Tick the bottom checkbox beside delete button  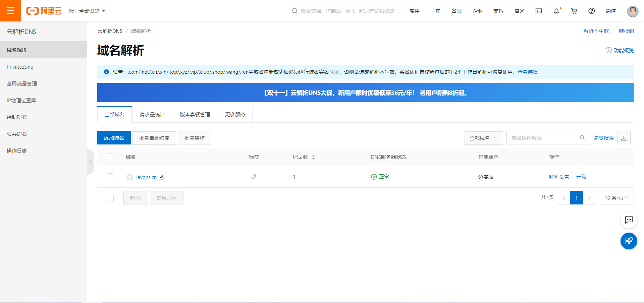[110, 198]
